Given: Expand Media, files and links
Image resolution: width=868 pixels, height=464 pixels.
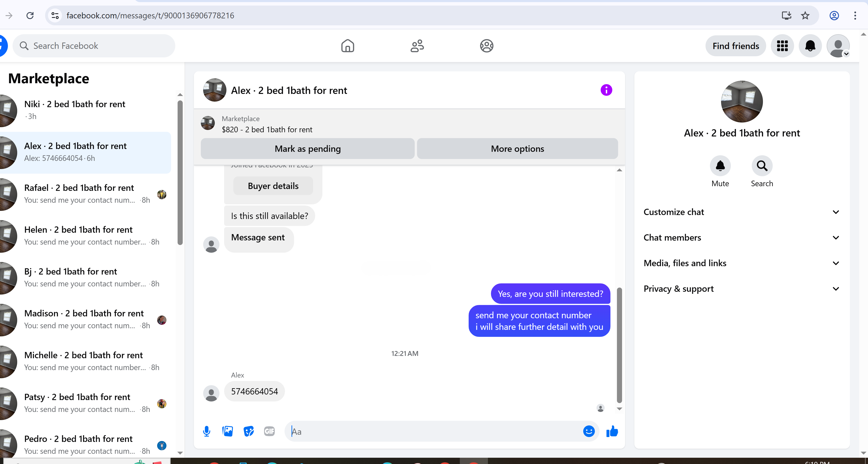Looking at the screenshot, I should click(x=741, y=263).
